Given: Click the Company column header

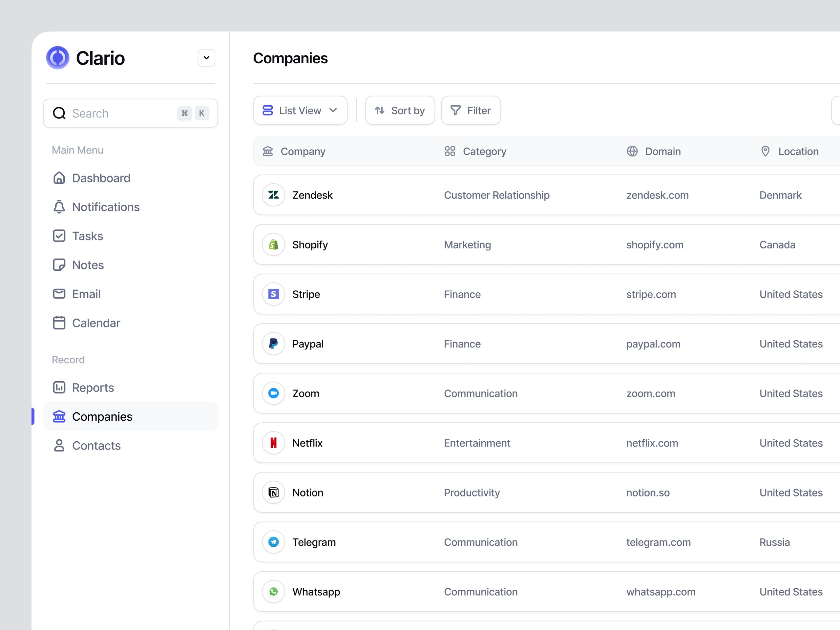Looking at the screenshot, I should (294, 152).
